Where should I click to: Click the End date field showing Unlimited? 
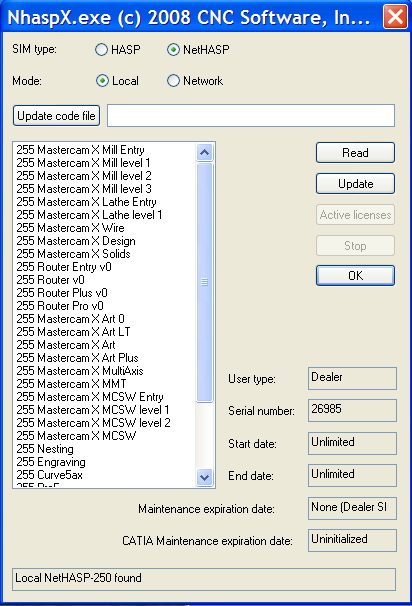point(352,475)
